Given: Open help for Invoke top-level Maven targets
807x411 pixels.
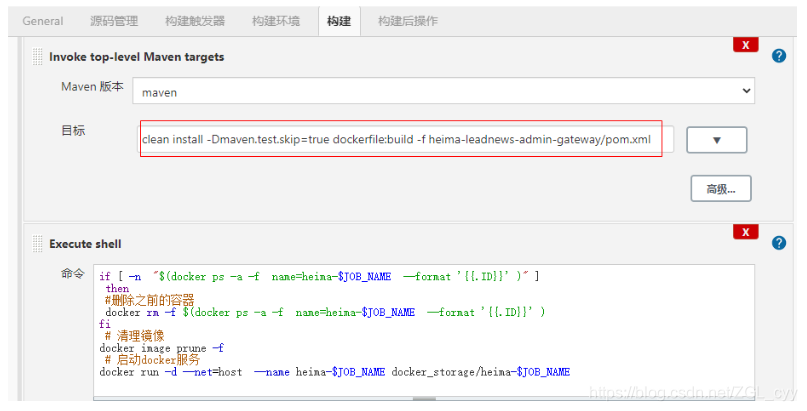Looking at the screenshot, I should 779,56.
